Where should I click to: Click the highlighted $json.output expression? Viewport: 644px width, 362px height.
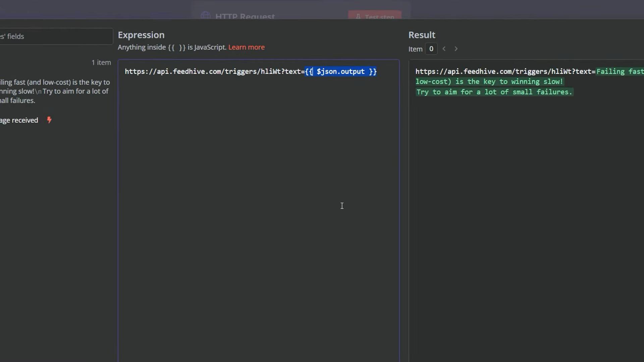click(341, 71)
